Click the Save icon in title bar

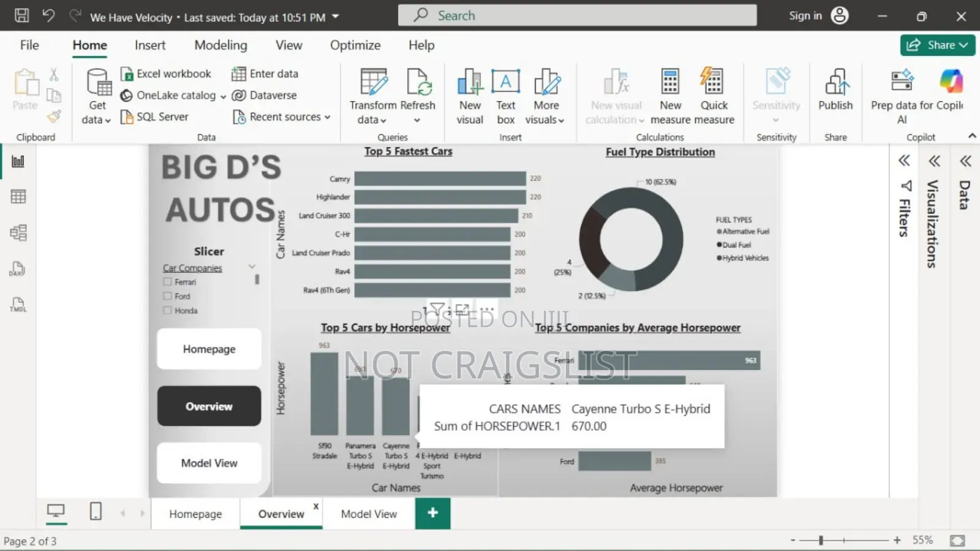click(21, 15)
